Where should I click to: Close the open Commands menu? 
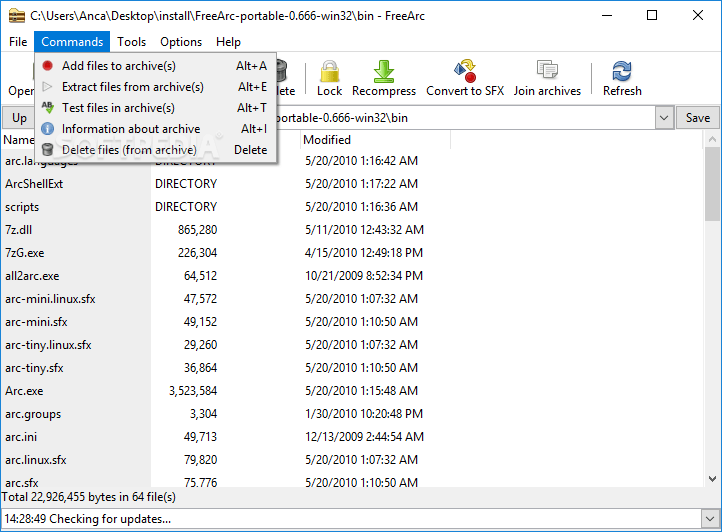click(72, 42)
